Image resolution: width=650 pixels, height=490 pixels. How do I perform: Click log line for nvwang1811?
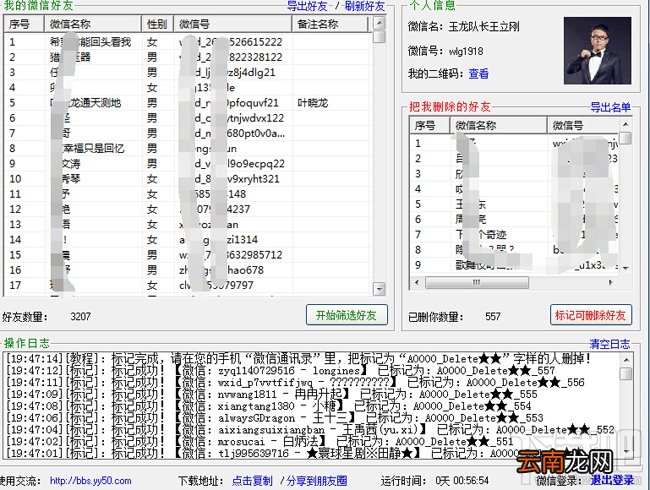(x=272, y=394)
